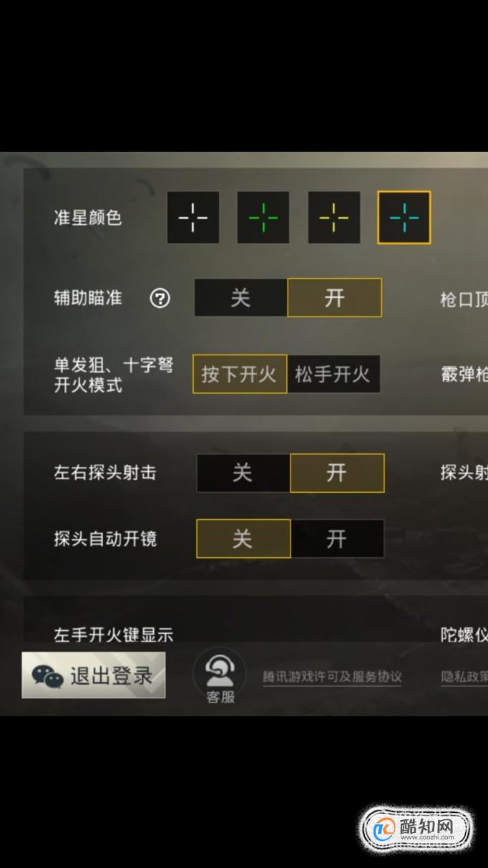The height and width of the screenshot is (868, 488).
Task: Turn 辅助瞄准 off with 关
Action: [x=241, y=298]
